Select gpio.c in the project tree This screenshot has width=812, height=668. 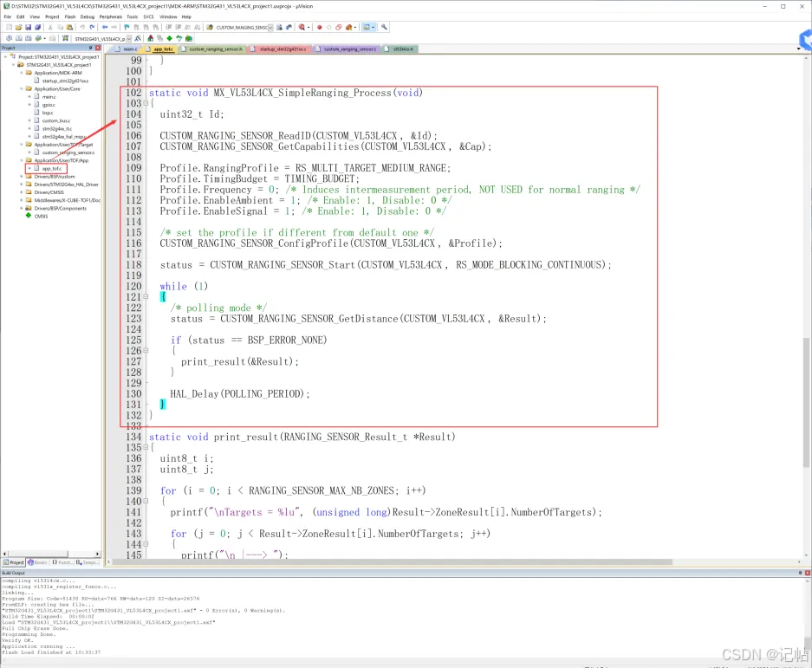49,105
